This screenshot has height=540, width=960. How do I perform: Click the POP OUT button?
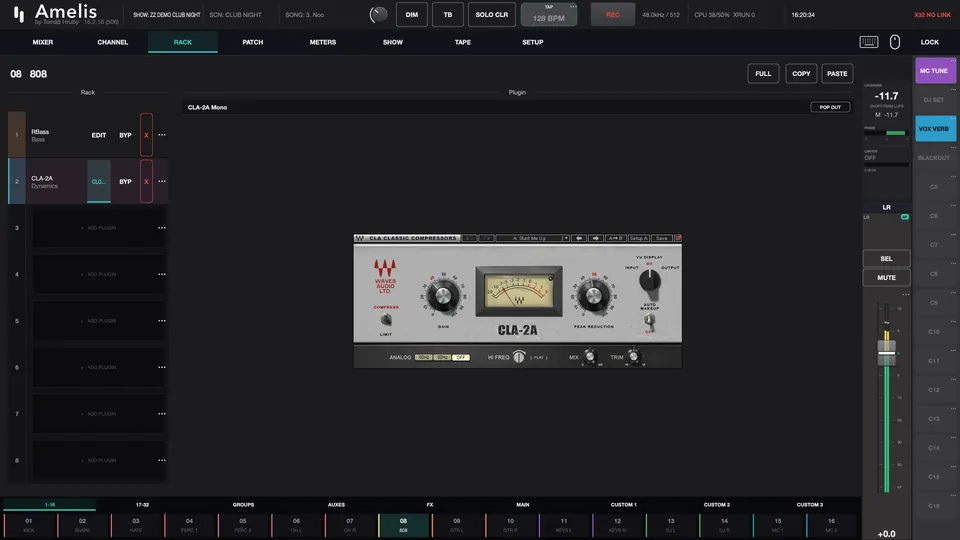point(830,107)
